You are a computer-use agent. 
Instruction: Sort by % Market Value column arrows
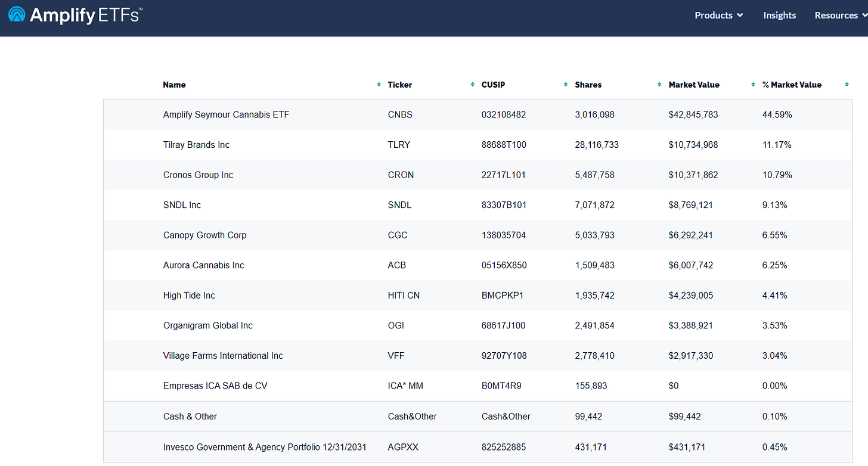pos(847,85)
